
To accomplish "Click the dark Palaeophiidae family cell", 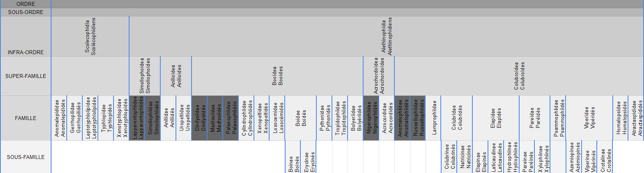I will 231,118.
